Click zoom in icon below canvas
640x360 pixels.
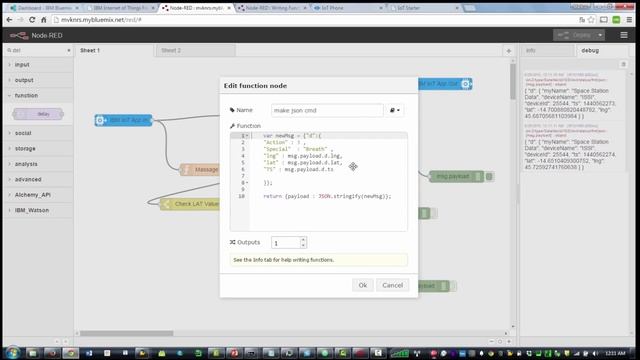(x=509, y=341)
